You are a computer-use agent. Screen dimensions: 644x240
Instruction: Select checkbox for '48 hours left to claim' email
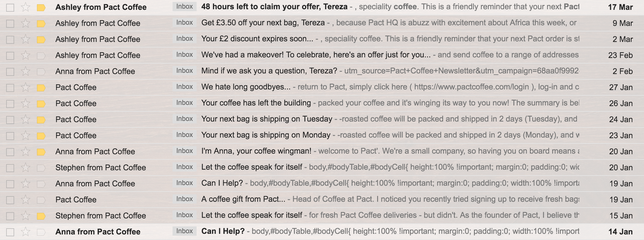[10, 7]
